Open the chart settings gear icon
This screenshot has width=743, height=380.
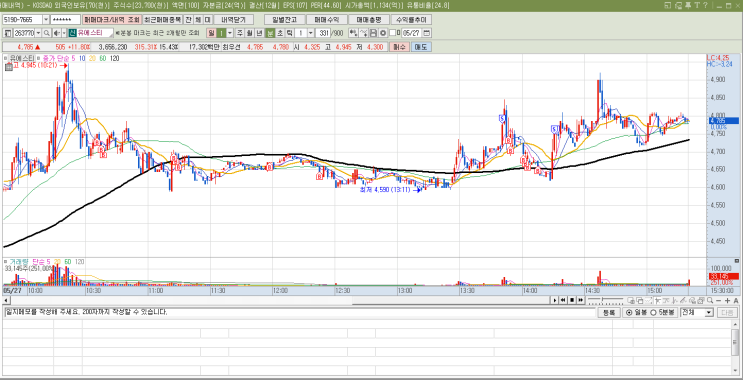click(x=383, y=33)
